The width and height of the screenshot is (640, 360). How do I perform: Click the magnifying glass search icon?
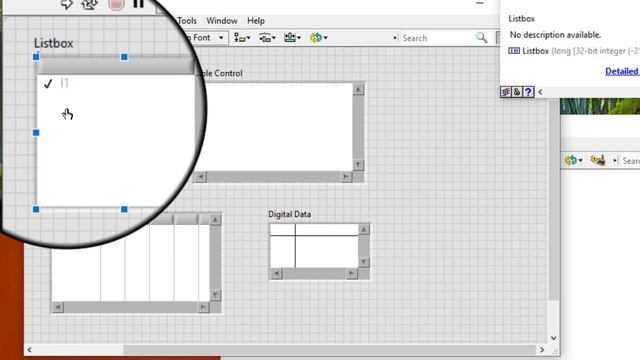pyautogui.click(x=482, y=38)
